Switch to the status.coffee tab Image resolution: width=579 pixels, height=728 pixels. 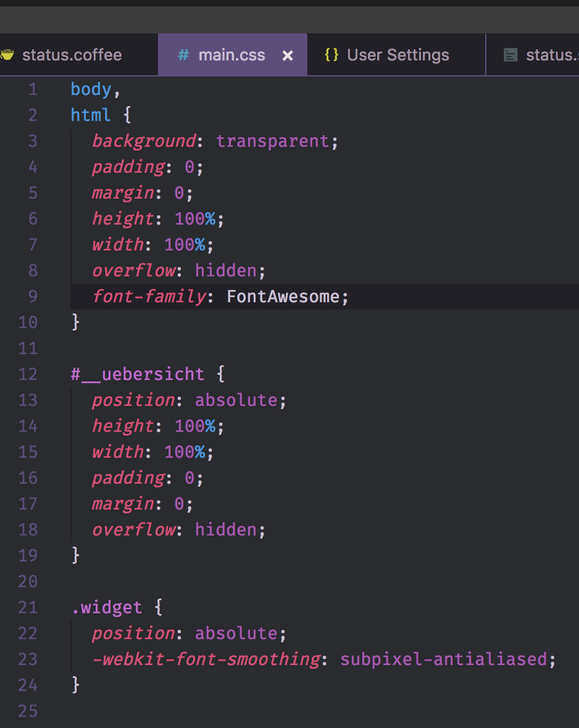pyautogui.click(x=72, y=55)
